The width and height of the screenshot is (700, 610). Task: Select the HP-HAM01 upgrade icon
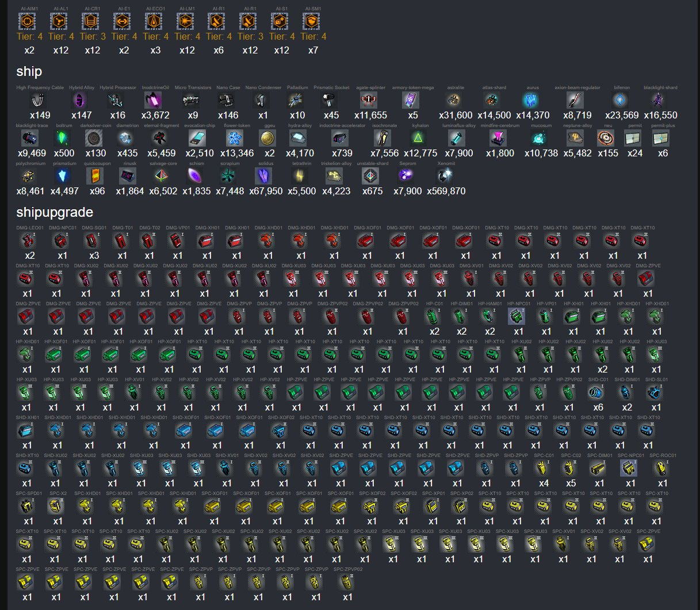click(489, 317)
